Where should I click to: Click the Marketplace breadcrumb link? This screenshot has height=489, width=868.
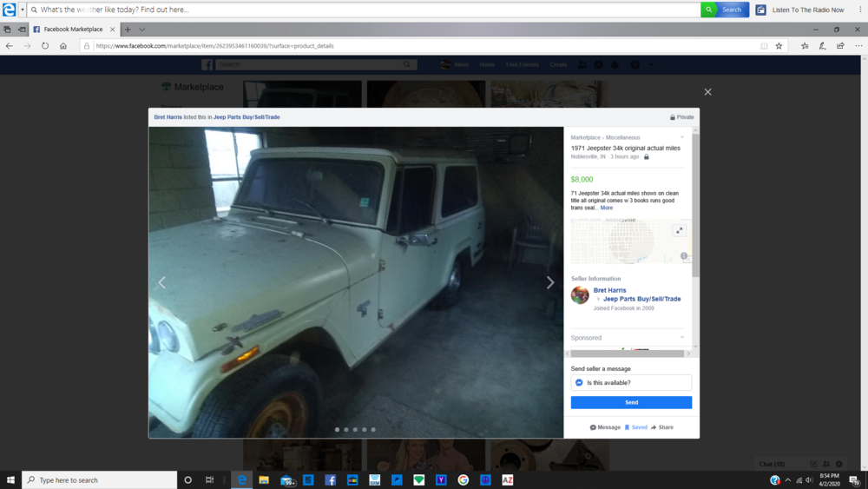585,137
